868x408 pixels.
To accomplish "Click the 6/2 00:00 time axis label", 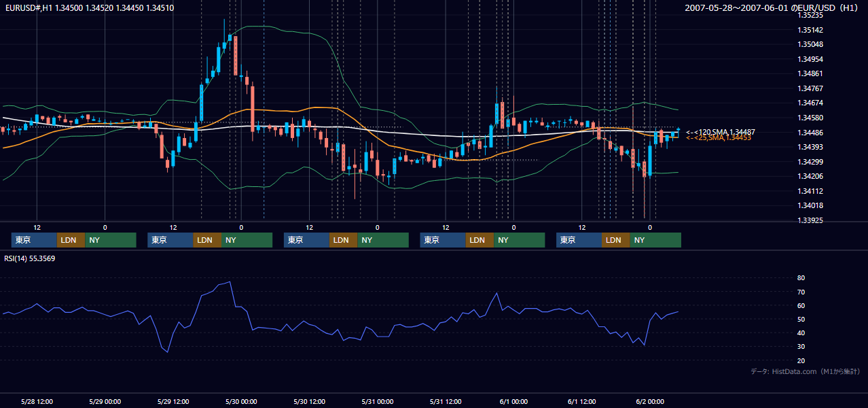I will tap(650, 402).
